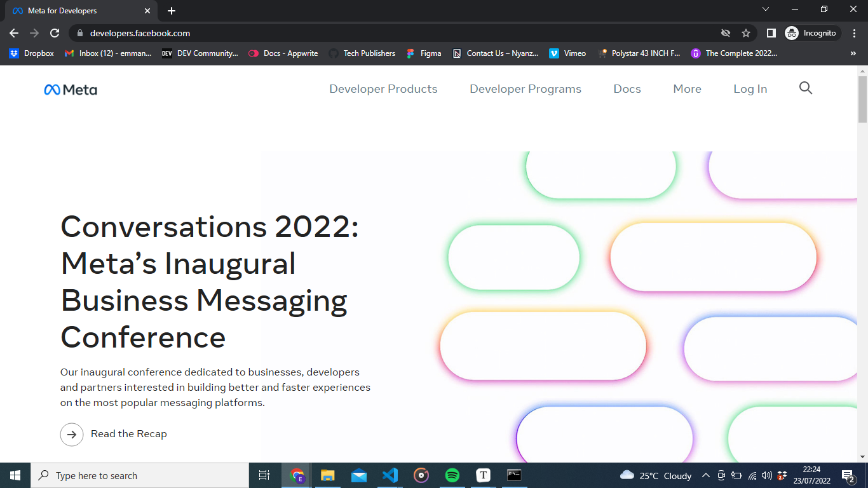Open the Gmail Inbox (12) bookmark
This screenshot has width=868, height=488.
pos(108,53)
